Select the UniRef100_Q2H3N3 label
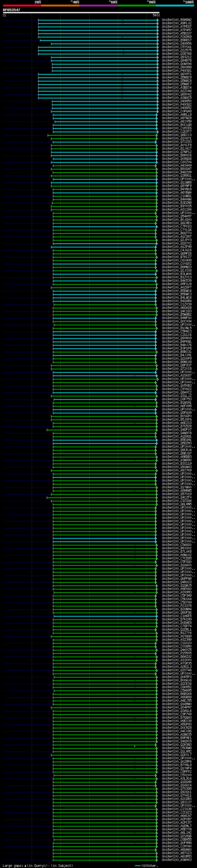197x868 pixels. [176, 745]
